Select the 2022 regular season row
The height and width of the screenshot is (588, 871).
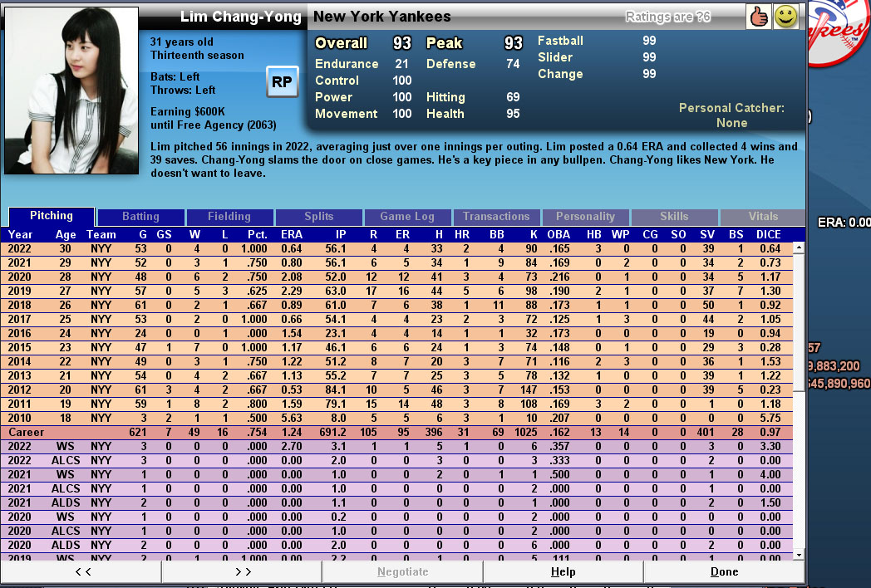(x=396, y=249)
